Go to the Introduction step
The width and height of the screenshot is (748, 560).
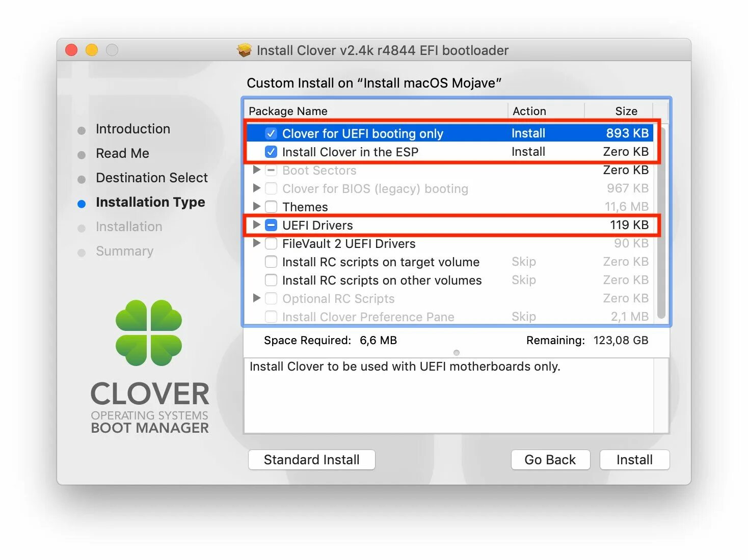click(133, 129)
